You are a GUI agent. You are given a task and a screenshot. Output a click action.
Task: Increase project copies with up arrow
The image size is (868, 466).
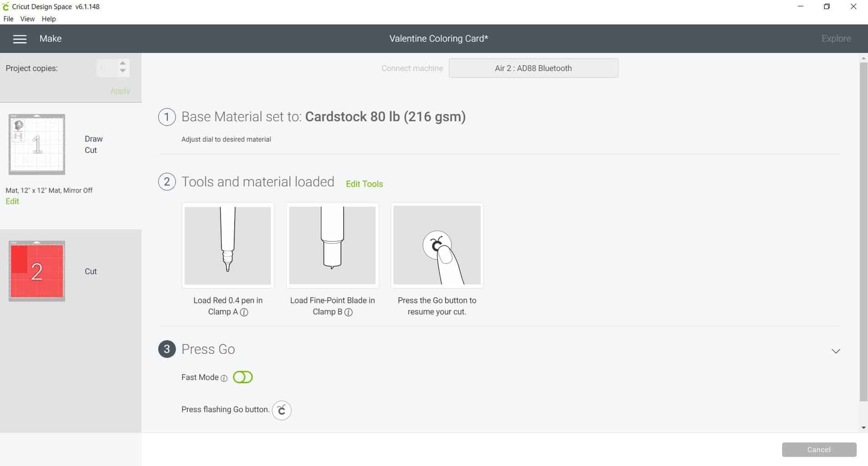click(x=123, y=63)
